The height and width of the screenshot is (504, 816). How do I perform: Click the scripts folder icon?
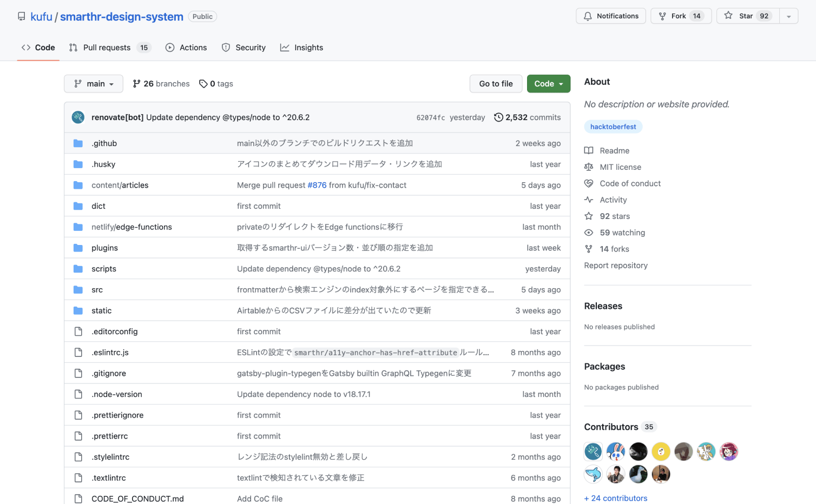78,269
